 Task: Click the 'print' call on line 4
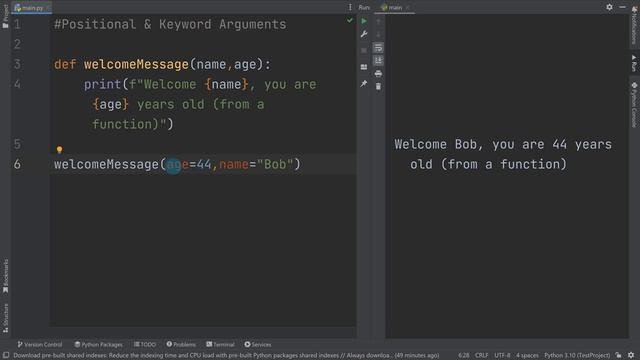tap(102, 84)
